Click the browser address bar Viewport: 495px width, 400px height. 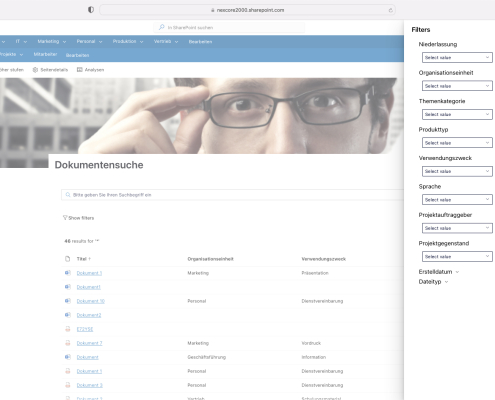click(x=247, y=10)
